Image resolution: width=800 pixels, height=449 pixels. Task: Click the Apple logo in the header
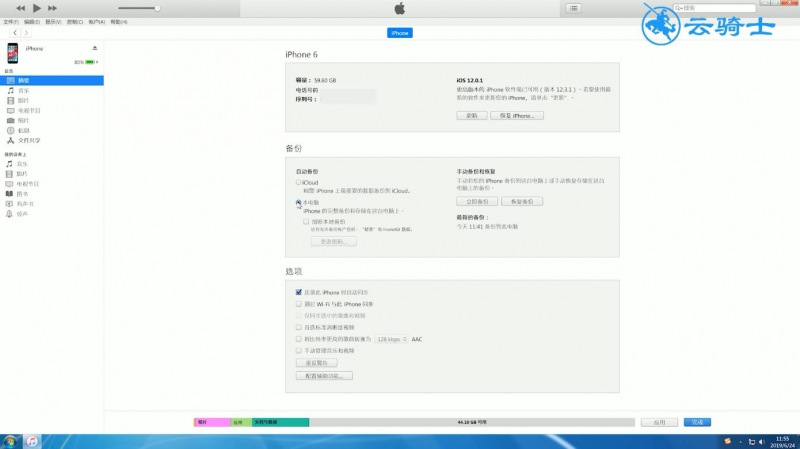click(399, 8)
